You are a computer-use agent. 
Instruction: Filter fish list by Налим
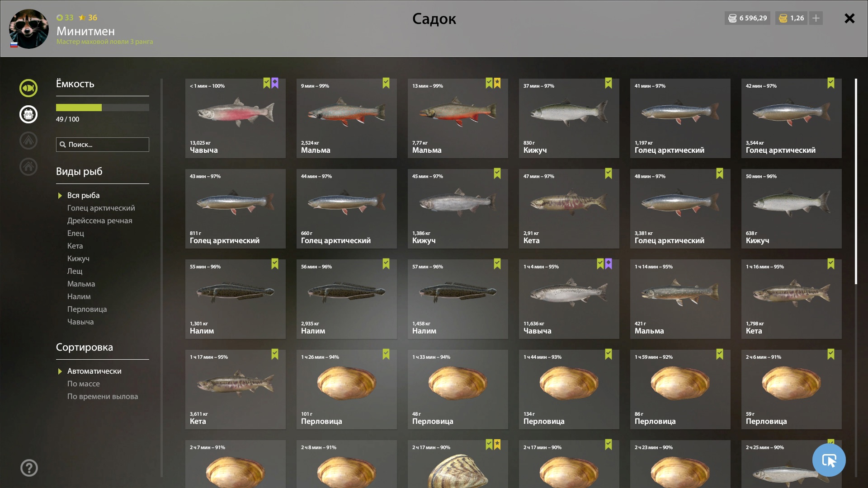[x=79, y=296]
